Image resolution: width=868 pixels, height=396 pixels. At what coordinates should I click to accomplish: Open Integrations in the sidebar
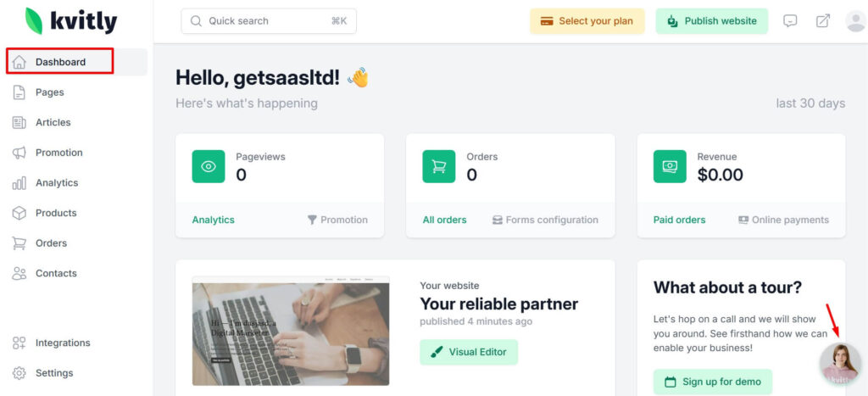click(x=62, y=343)
